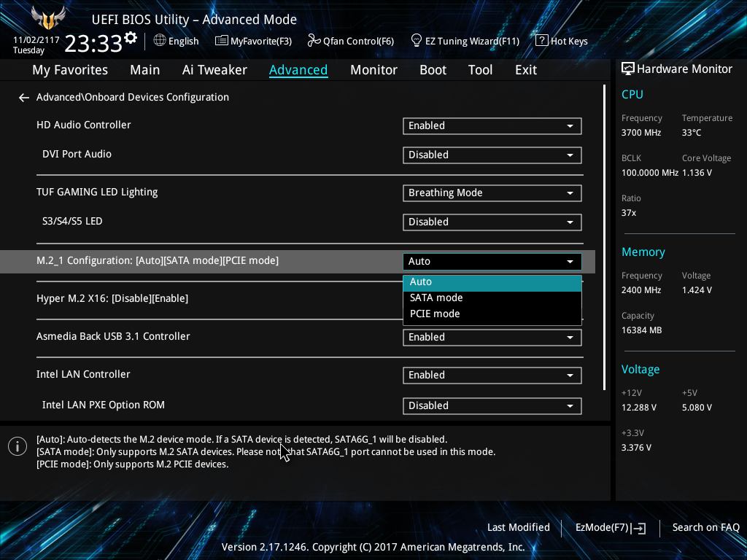This screenshot has width=747, height=560.
Task: Select the Advanced tab
Action: (298, 70)
